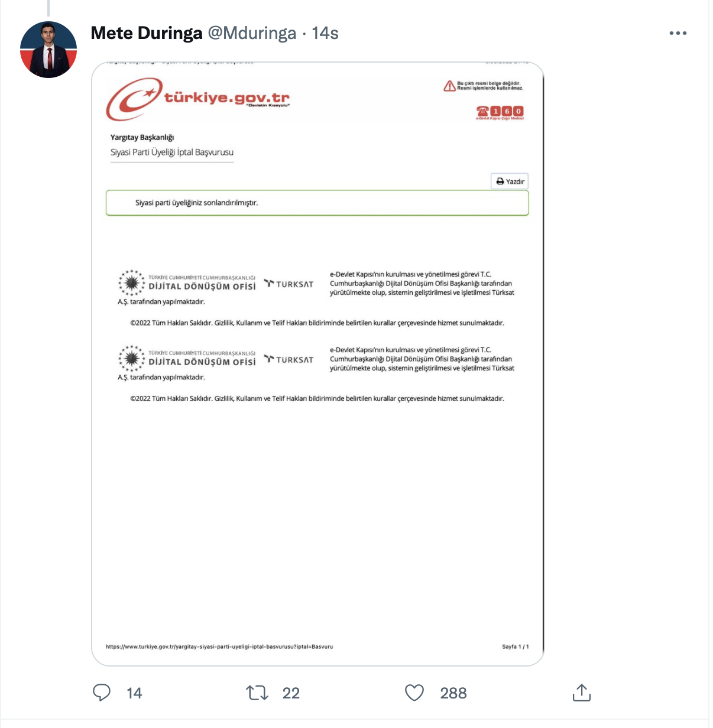Click the share upload icon
Viewport: 713px width, 728px height.
point(582,693)
